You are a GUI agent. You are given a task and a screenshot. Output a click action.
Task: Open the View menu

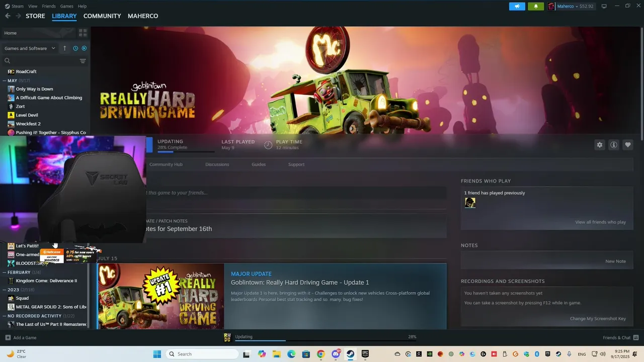[x=33, y=6]
